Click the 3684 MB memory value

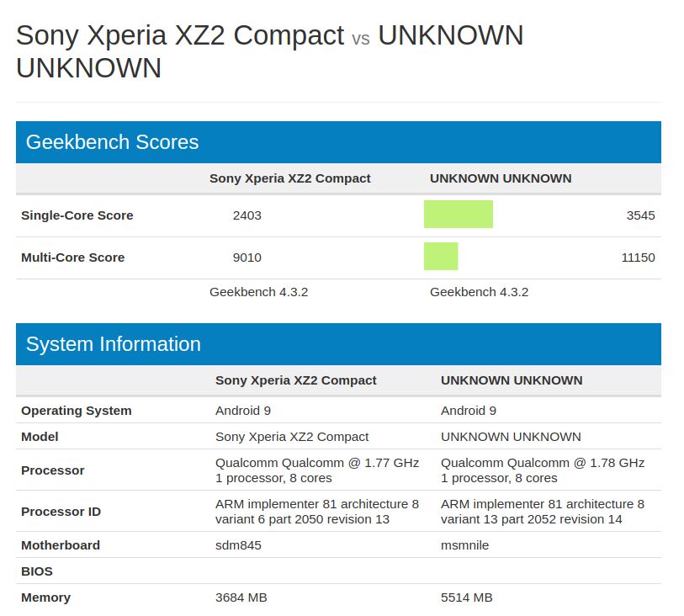click(241, 597)
